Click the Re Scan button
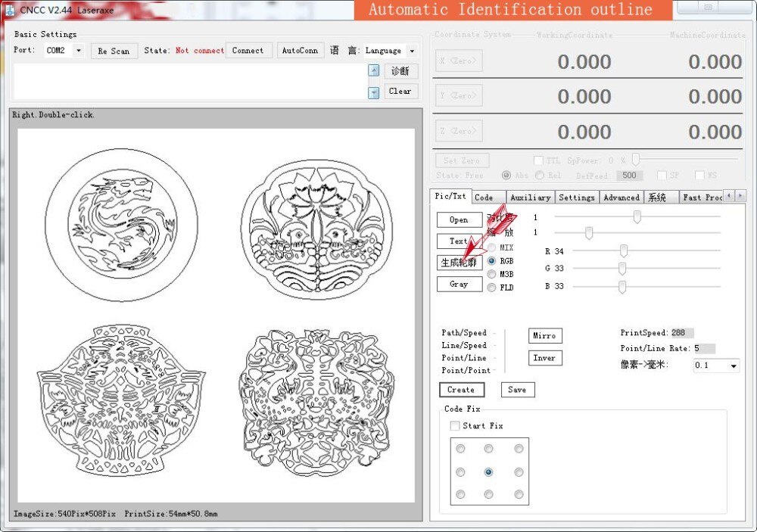757x532 pixels. coord(114,51)
